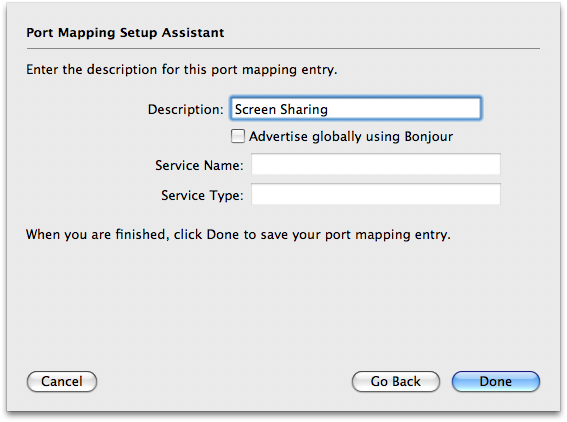567x422 pixels.
Task: Click the horizontal divider under the heading
Action: click(x=283, y=48)
